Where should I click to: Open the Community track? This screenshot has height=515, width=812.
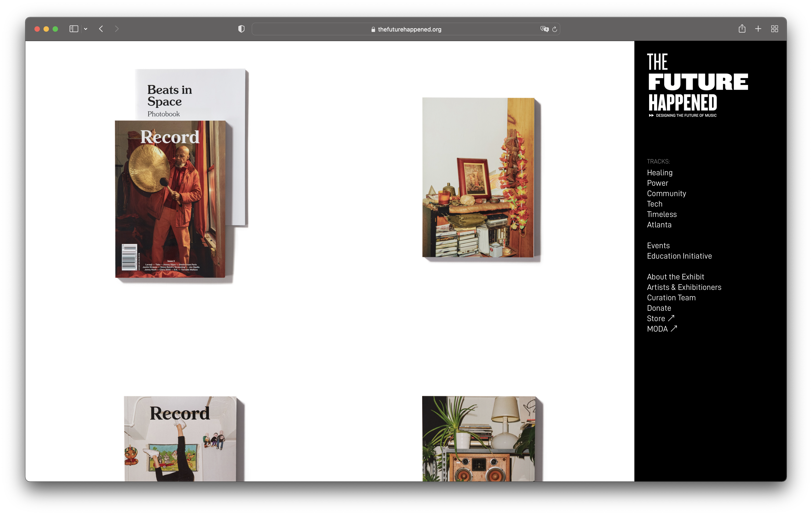click(x=666, y=193)
